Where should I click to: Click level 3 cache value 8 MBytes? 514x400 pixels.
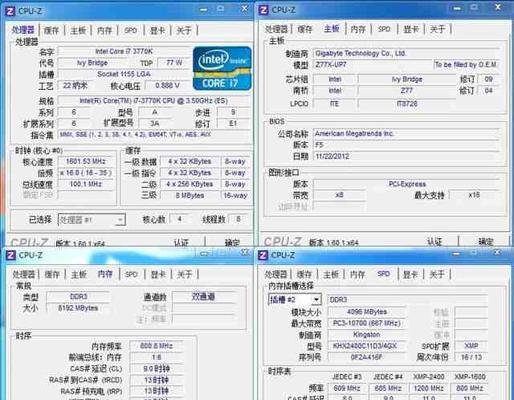pyautogui.click(x=190, y=195)
